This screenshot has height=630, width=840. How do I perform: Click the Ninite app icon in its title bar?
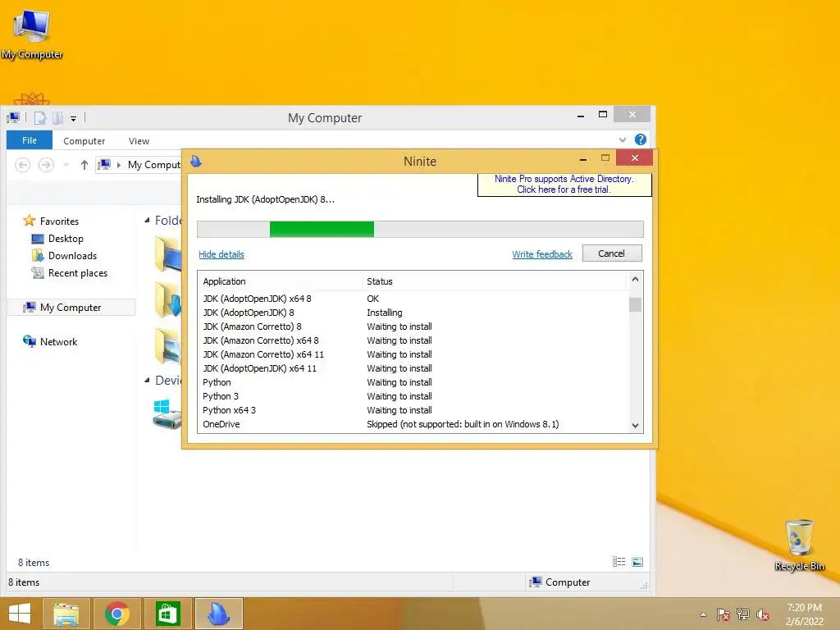196,161
